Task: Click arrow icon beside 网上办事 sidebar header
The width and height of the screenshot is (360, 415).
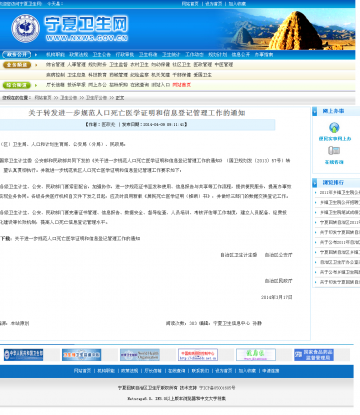Action: tap(315, 111)
